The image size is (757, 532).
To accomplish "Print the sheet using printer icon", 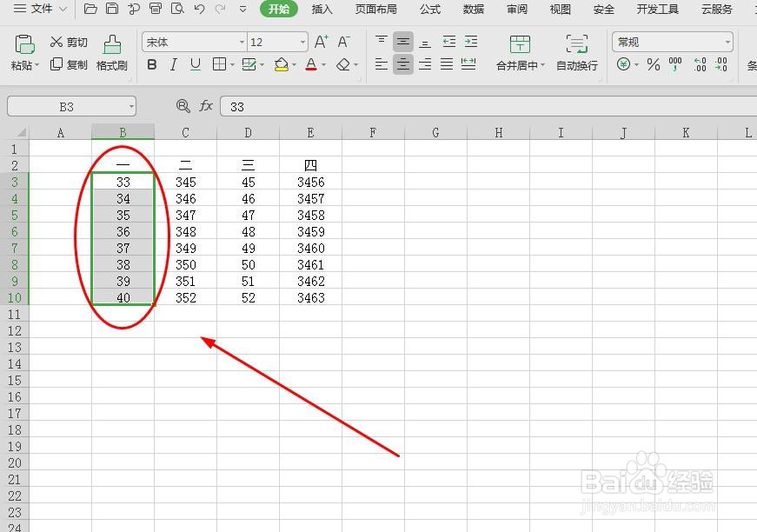I will (x=156, y=8).
